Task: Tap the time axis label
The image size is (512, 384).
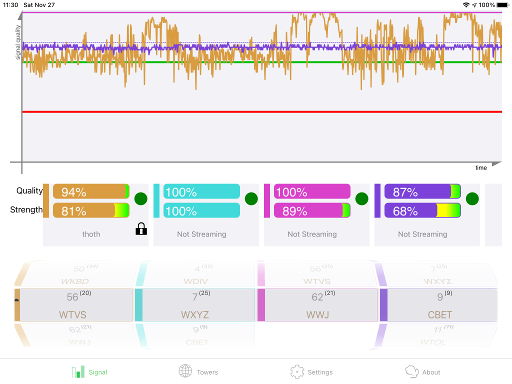Action: click(x=481, y=168)
